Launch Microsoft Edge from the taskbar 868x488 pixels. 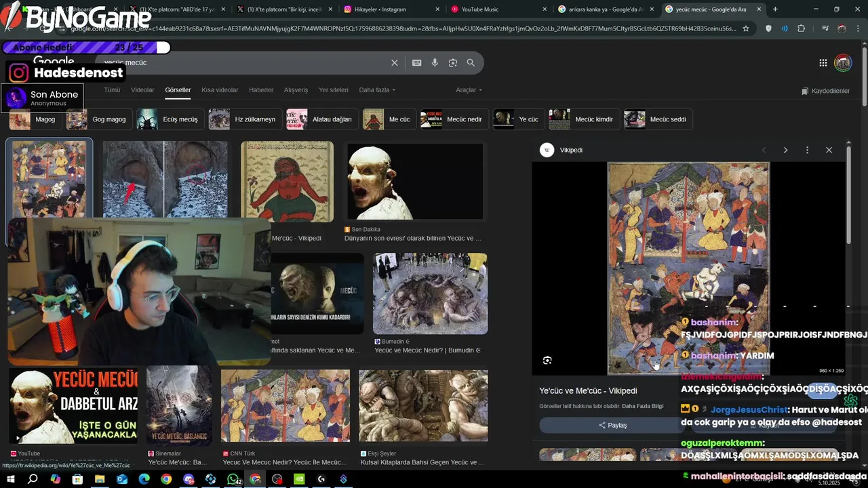144,479
